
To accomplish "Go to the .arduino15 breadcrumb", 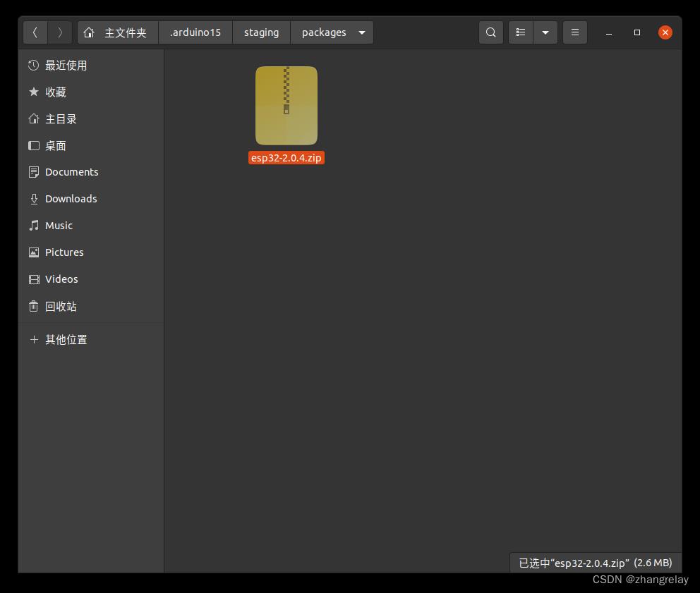I will click(195, 32).
